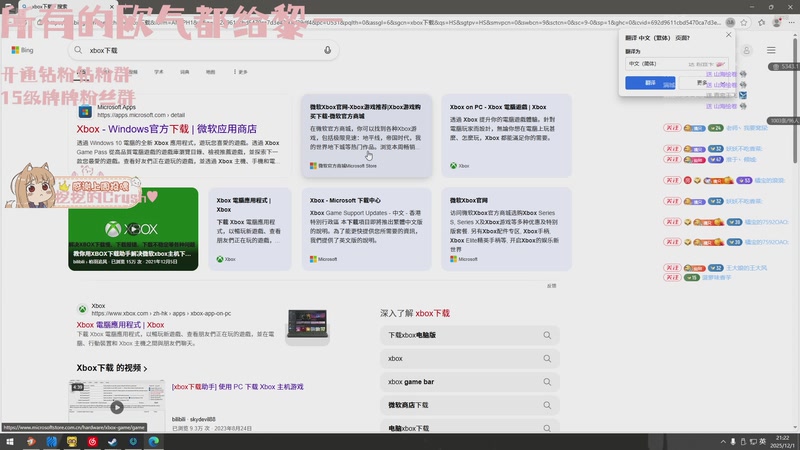Expand the 更多 search tabs menu
The height and width of the screenshot is (450, 800).
[x=240, y=72]
